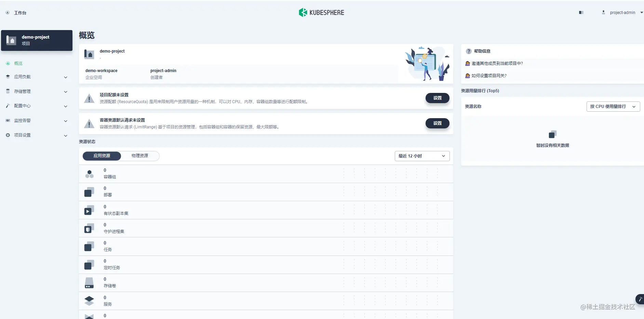Expand the 配置中心 chevron
The image size is (644, 319).
click(66, 106)
